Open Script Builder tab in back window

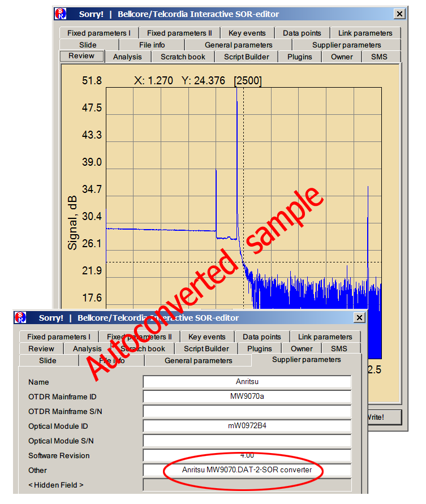click(247, 57)
